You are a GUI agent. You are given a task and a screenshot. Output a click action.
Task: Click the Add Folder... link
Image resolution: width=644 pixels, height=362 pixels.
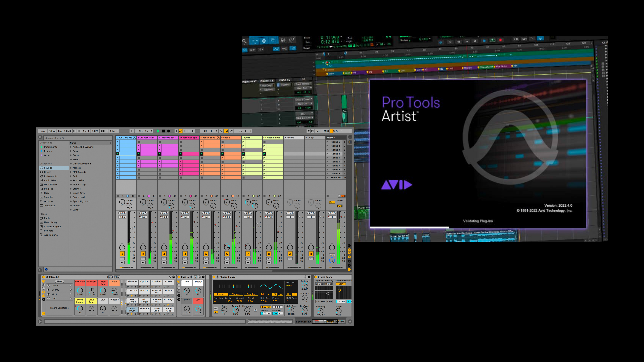[x=51, y=235]
